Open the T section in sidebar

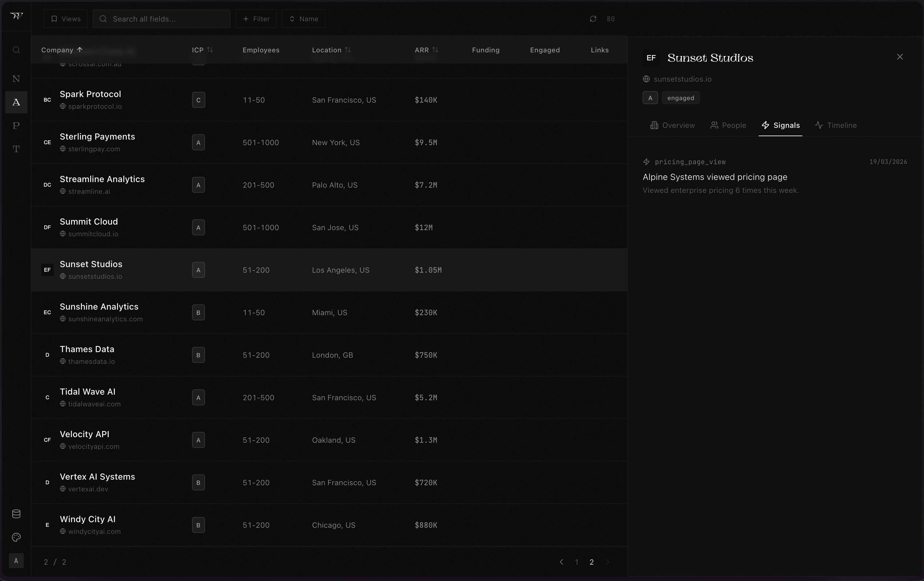(16, 149)
